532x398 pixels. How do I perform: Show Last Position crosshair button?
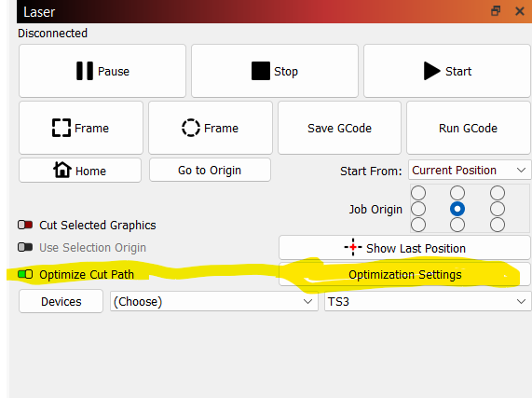pyautogui.click(x=404, y=248)
